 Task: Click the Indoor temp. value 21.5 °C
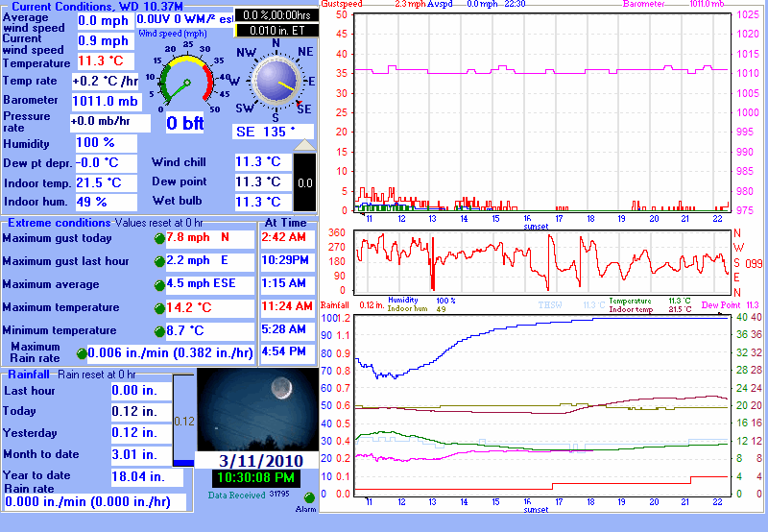[107, 183]
